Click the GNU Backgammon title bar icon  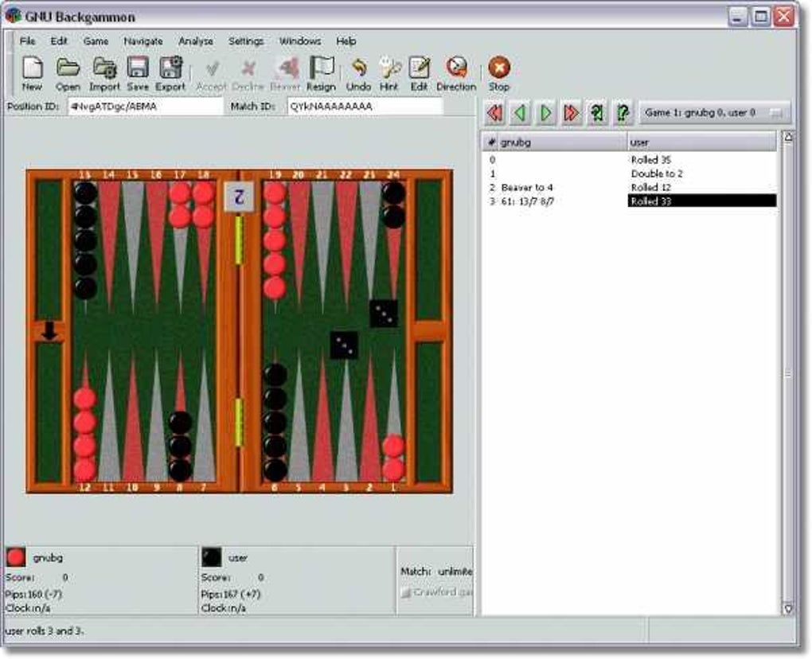[x=13, y=16]
